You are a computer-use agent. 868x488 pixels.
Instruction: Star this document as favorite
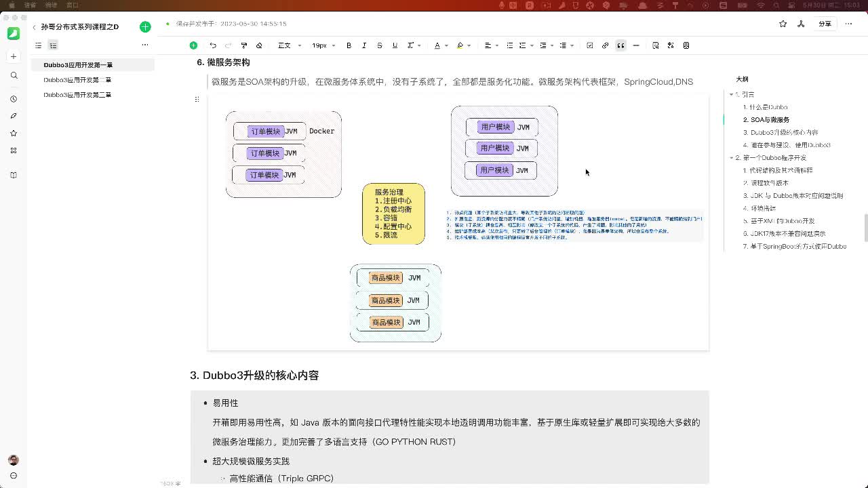point(783,24)
